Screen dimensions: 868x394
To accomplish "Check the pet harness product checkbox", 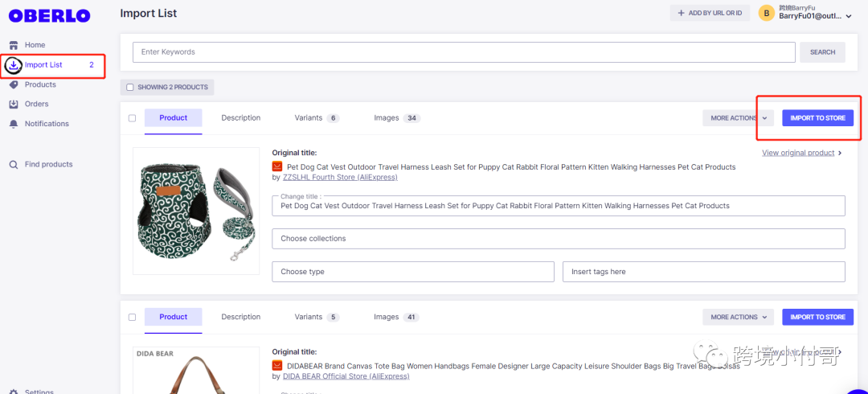I will coord(132,118).
